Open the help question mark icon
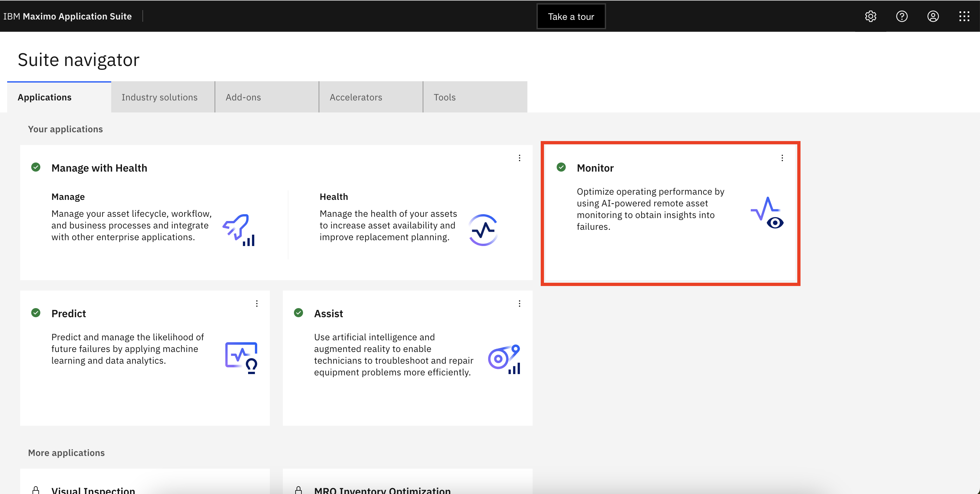The height and width of the screenshot is (494, 980). click(x=902, y=16)
